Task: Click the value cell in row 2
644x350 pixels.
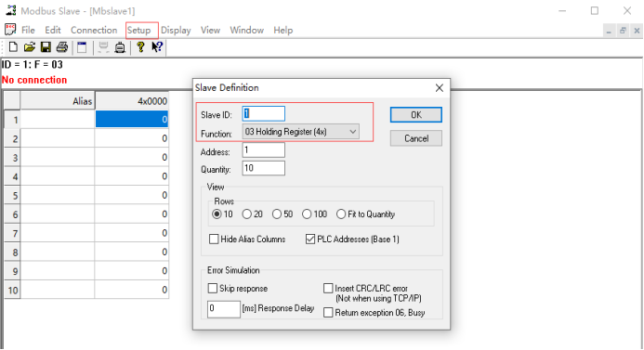Action: pyautogui.click(x=132, y=138)
